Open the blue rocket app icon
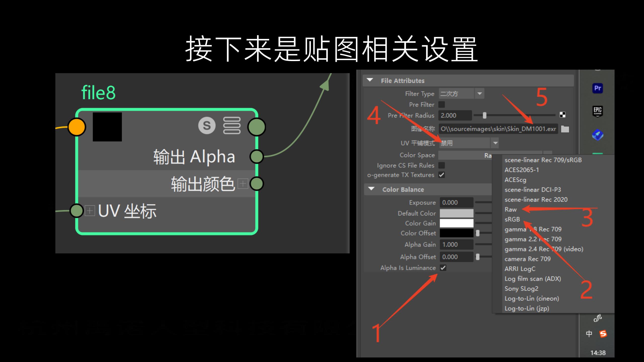Image resolution: width=644 pixels, height=362 pixels. (597, 135)
